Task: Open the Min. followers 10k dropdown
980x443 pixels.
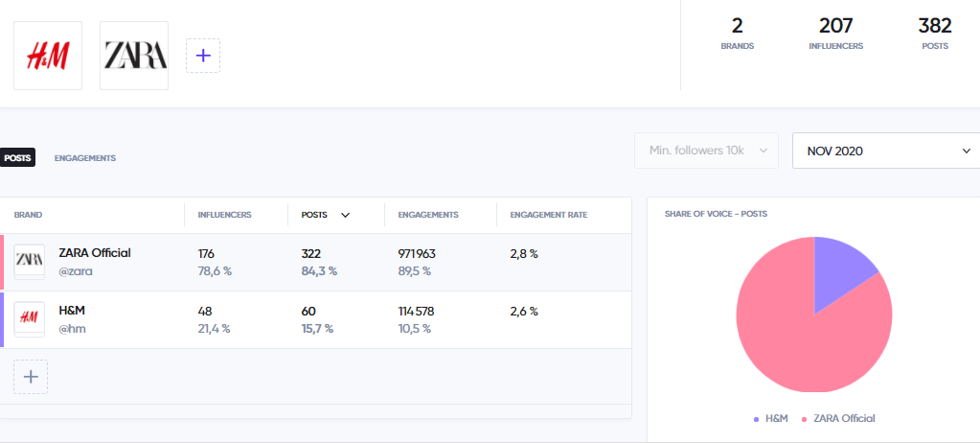Action: [706, 151]
